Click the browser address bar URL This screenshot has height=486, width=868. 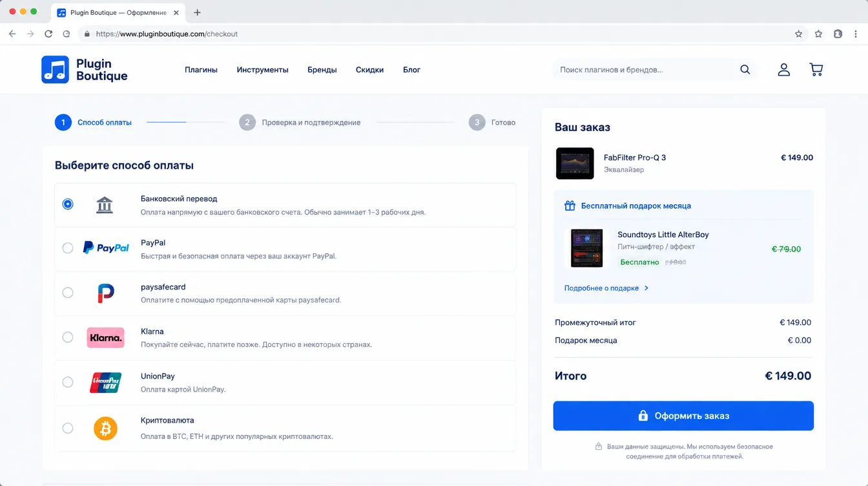[x=167, y=34]
